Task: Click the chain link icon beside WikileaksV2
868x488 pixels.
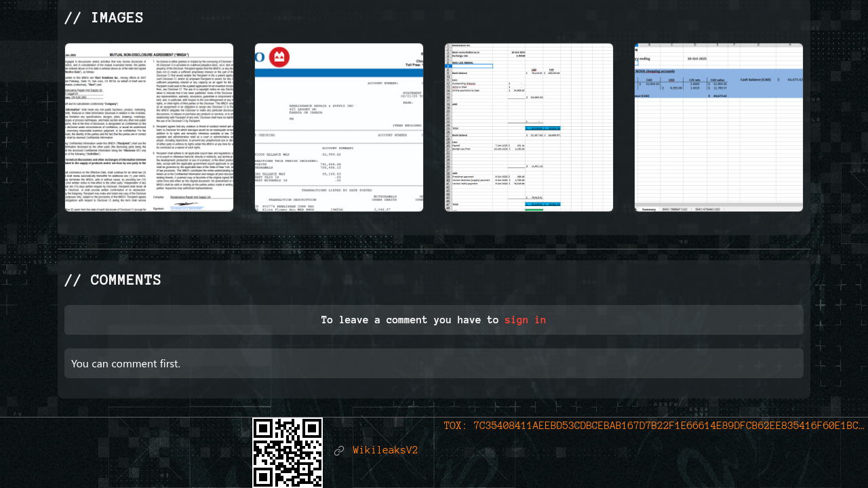Action: click(x=339, y=451)
